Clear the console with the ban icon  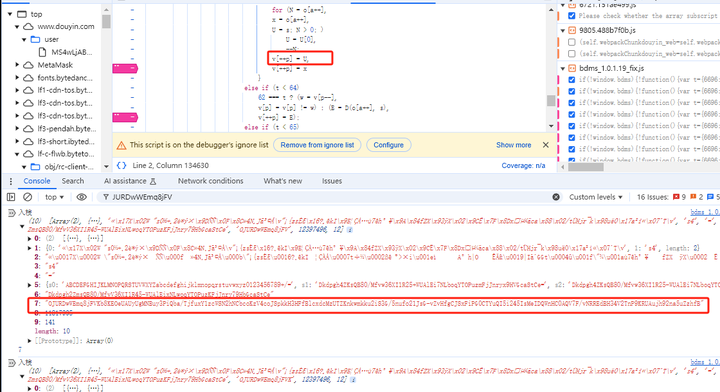[x=28, y=197]
